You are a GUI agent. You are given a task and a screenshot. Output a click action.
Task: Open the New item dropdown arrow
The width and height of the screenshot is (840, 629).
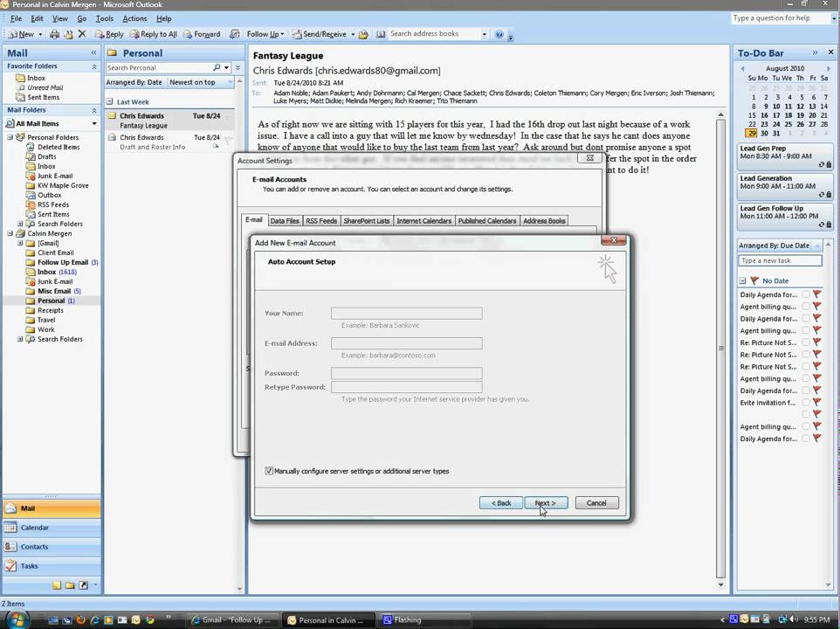40,34
